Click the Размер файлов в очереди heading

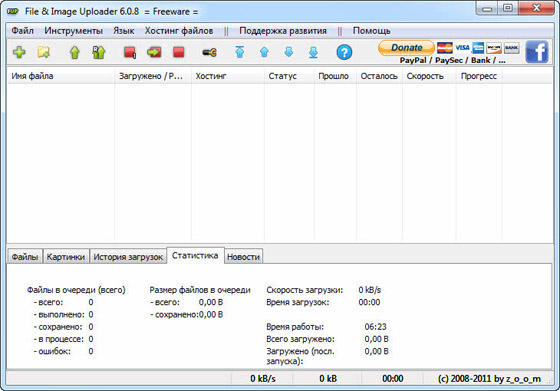pos(200,290)
